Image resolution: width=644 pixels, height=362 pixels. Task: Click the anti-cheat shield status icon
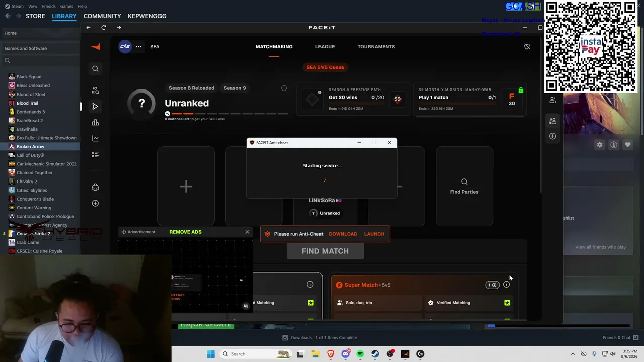pos(527,47)
